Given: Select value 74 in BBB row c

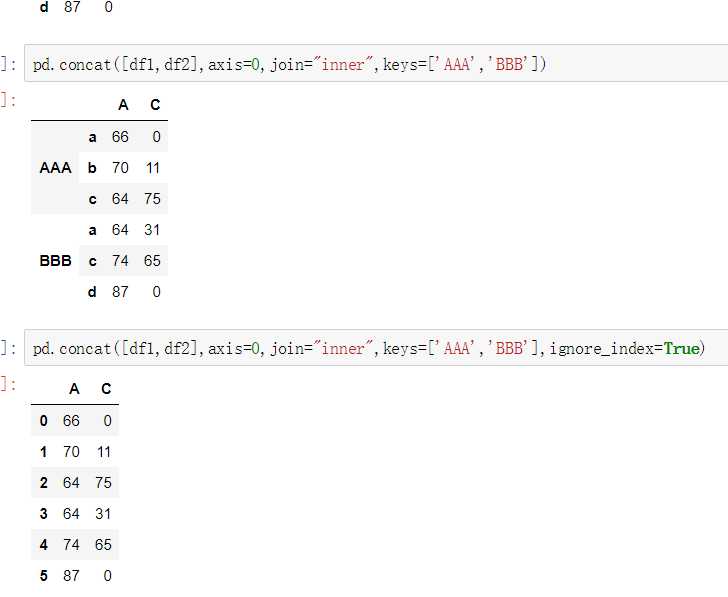Looking at the screenshot, I should point(120,260).
